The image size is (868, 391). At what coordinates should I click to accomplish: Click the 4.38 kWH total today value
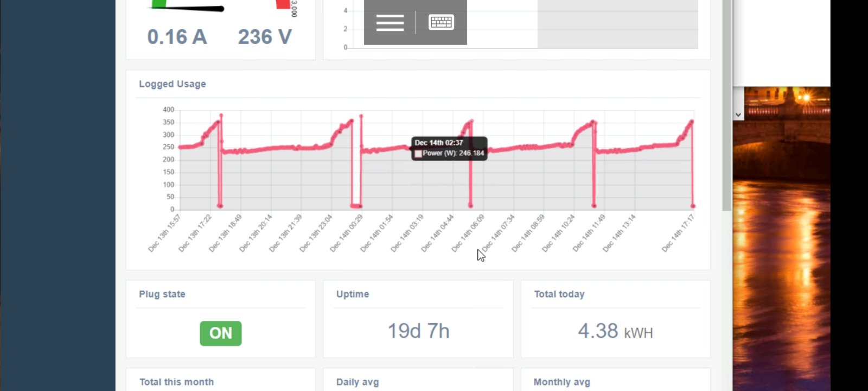[x=616, y=331]
